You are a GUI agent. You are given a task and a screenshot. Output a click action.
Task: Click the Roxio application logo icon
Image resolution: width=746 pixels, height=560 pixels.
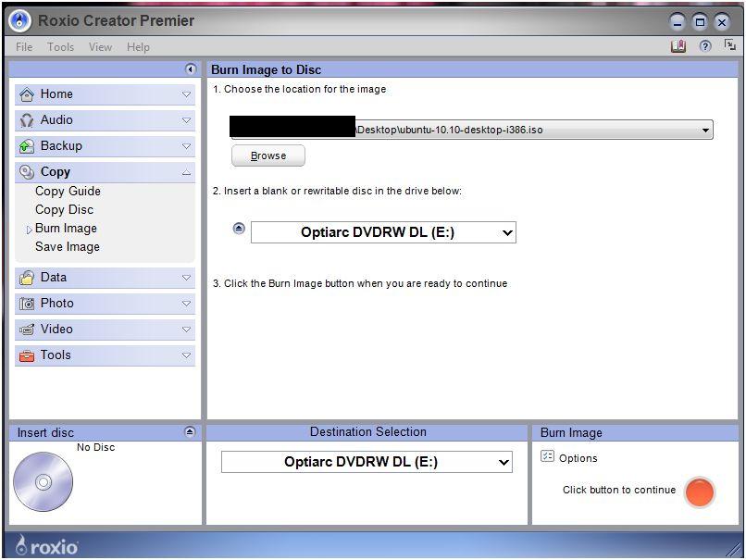click(x=20, y=21)
